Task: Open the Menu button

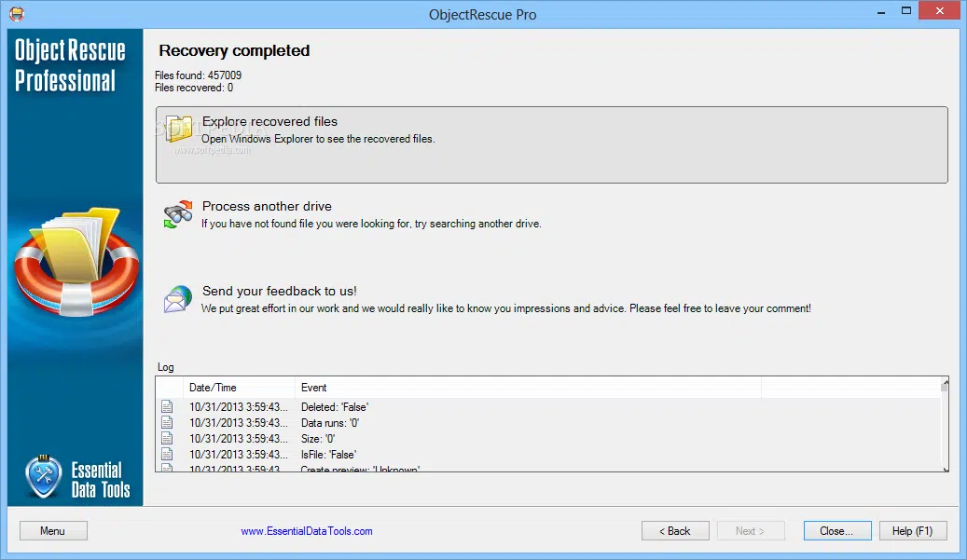Action: [x=53, y=530]
